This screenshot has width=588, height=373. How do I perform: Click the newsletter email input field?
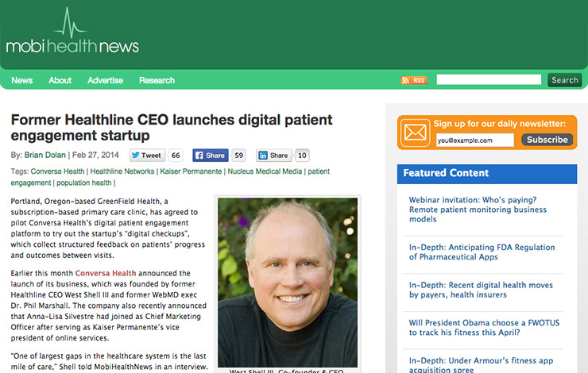pyautogui.click(x=474, y=140)
